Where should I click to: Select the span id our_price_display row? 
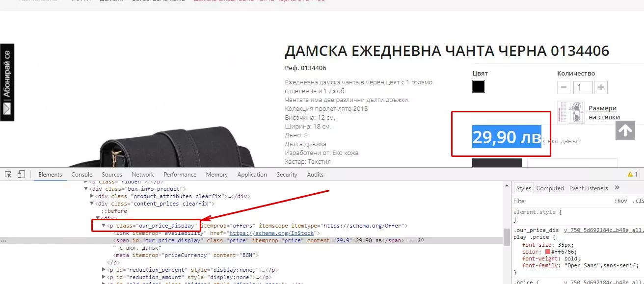(251, 241)
